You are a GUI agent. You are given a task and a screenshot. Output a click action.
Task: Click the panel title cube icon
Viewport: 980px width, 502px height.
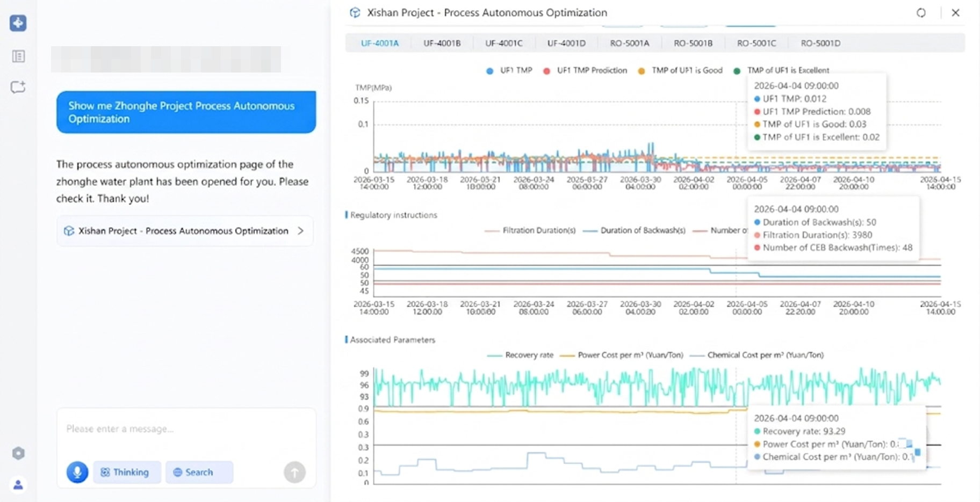[x=355, y=13]
